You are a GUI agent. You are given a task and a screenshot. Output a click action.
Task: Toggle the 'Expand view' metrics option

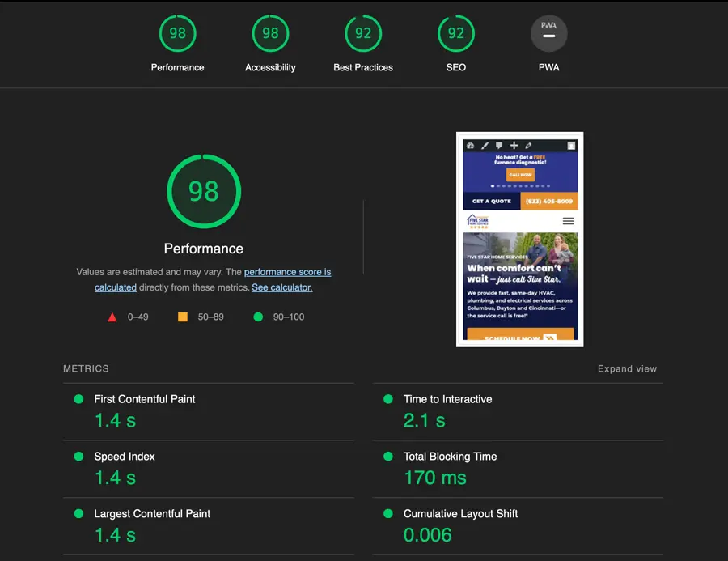coord(627,368)
